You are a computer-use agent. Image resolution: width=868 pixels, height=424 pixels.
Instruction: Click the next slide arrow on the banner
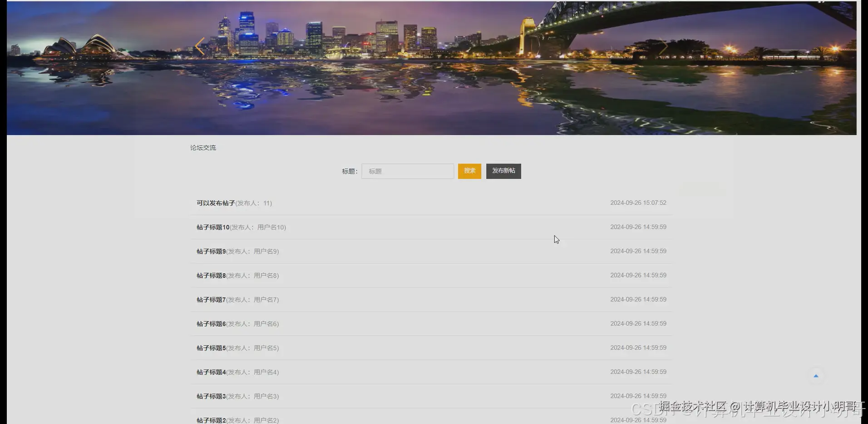pyautogui.click(x=664, y=46)
